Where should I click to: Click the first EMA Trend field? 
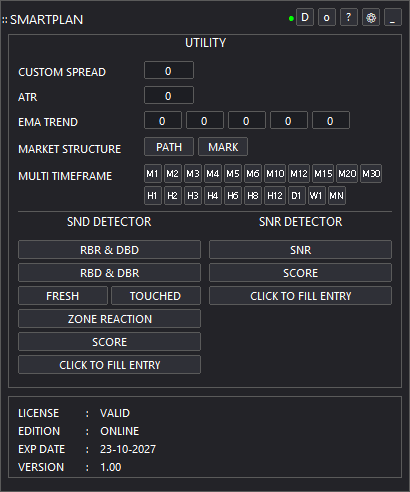[x=163, y=120]
